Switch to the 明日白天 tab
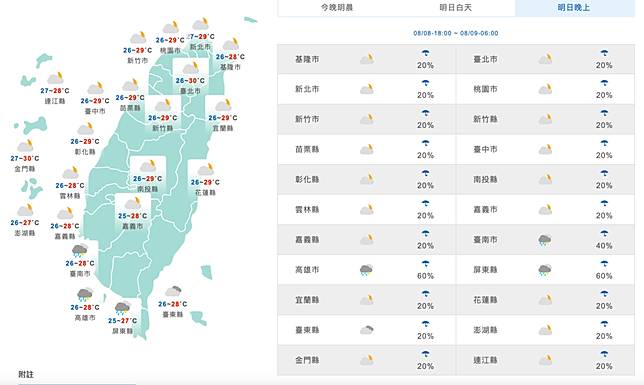644x385 pixels. [455, 7]
